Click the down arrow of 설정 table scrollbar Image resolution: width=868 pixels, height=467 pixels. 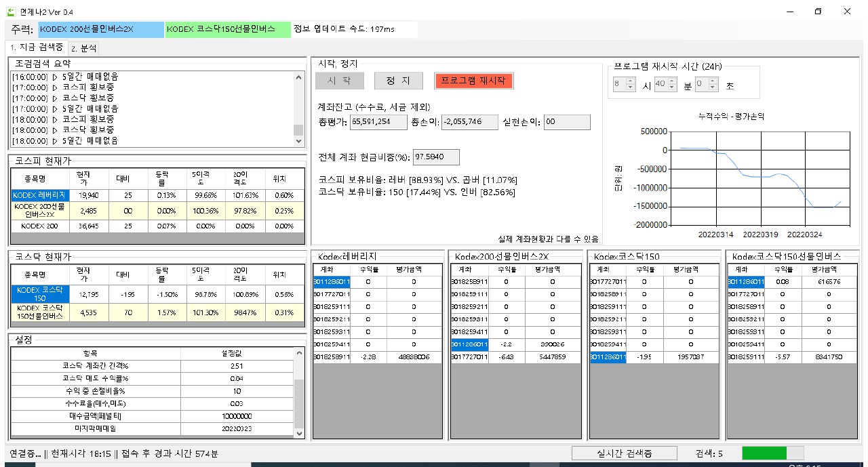tap(299, 433)
